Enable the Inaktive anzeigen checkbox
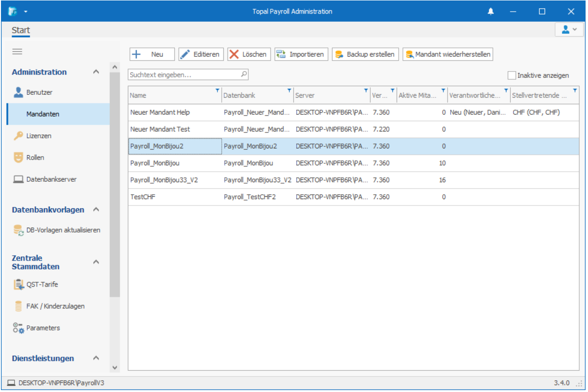588x392 pixels. point(512,75)
